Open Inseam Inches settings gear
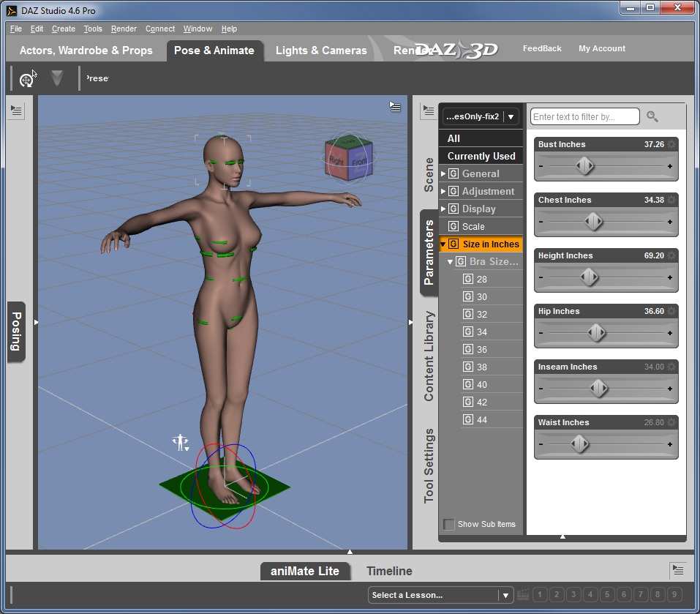The height and width of the screenshot is (614, 700). click(x=671, y=367)
